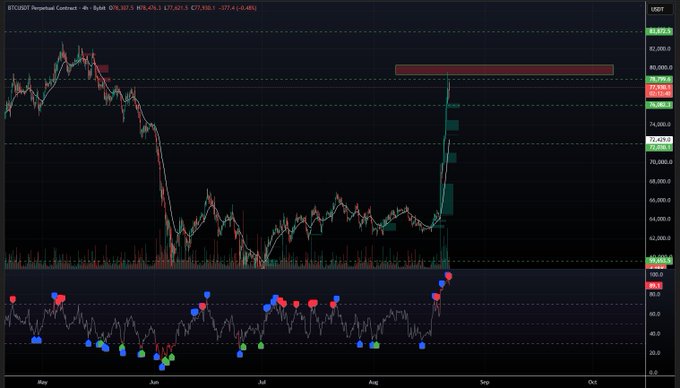This screenshot has height=388, width=680.
Task: Click the 70,000.0 price scale value
Action: [660, 162]
